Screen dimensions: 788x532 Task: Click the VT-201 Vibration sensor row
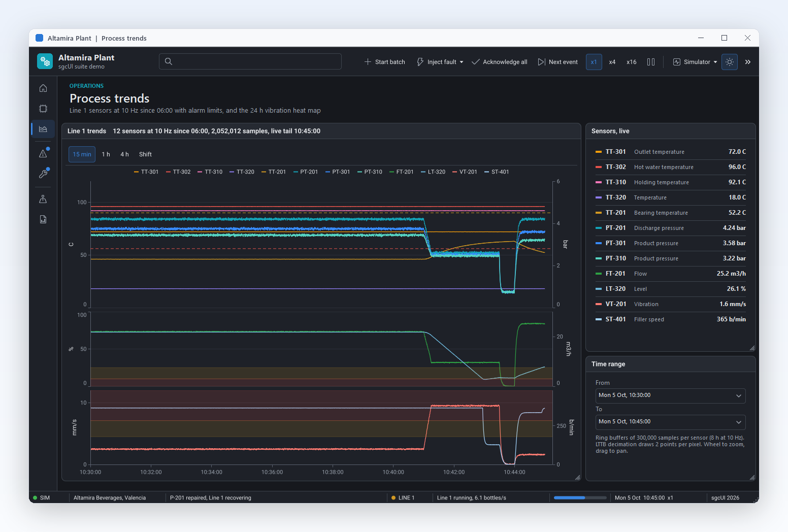pyautogui.click(x=670, y=304)
